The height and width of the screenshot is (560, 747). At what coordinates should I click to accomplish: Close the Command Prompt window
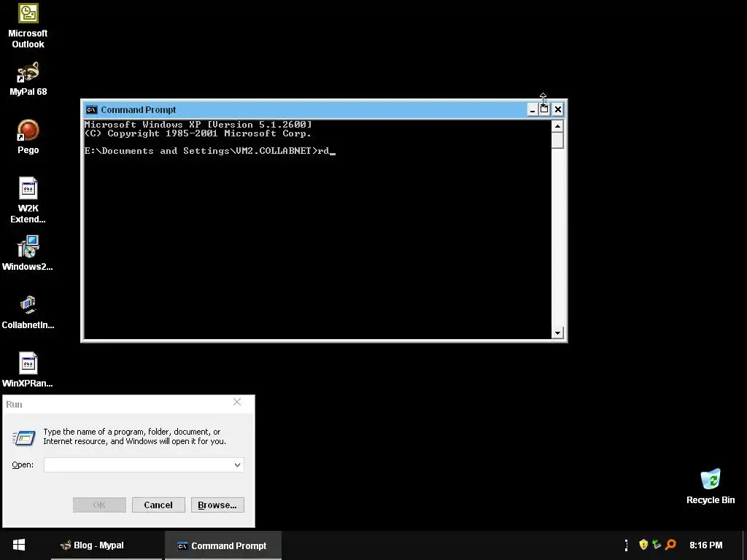coord(558,110)
